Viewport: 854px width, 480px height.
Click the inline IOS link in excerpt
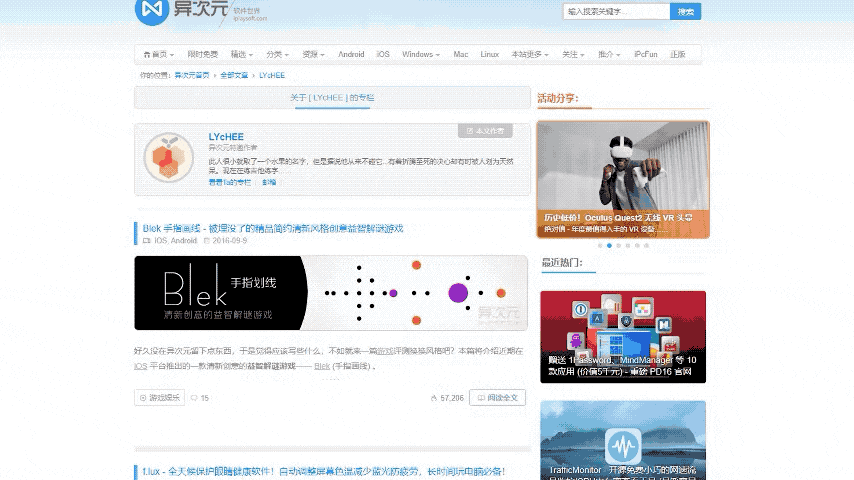(141, 366)
